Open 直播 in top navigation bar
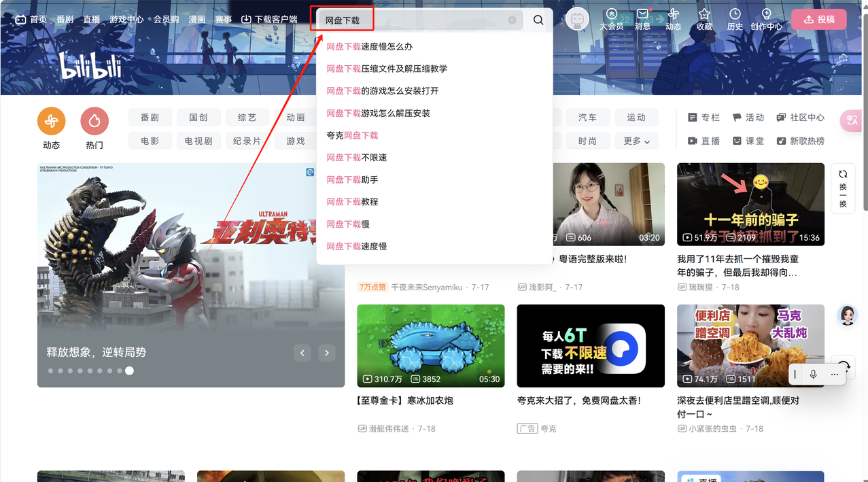Screen dimensions: 868x482 click(x=92, y=20)
